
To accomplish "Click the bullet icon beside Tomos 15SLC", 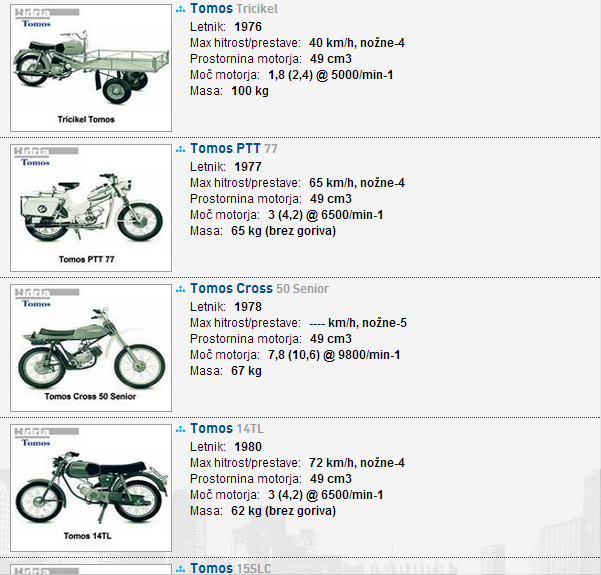I will (181, 569).
